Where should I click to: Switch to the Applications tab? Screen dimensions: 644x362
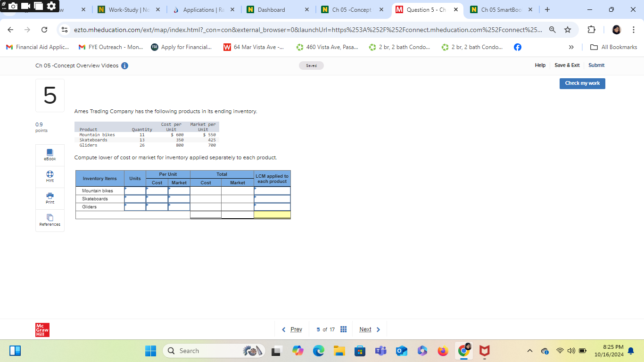203,9
